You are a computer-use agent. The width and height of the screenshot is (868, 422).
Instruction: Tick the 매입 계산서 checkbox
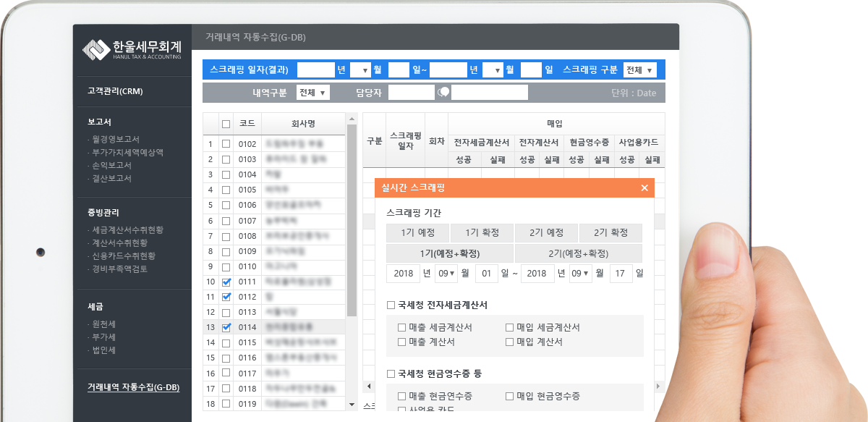click(x=509, y=342)
